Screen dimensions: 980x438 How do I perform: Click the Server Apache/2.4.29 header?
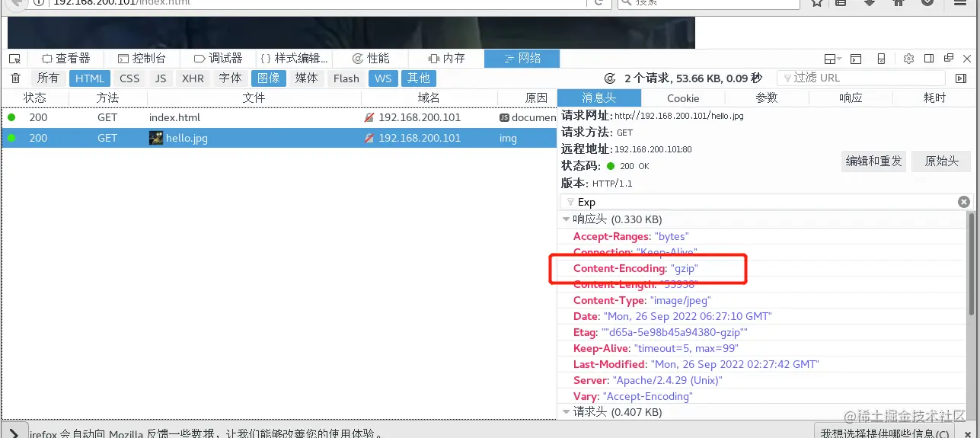(x=647, y=380)
